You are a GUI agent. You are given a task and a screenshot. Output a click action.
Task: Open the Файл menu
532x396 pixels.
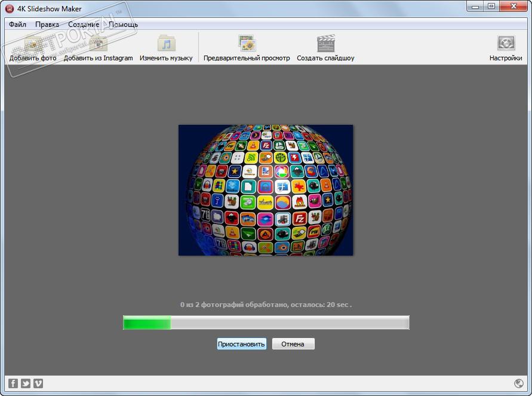(x=18, y=24)
